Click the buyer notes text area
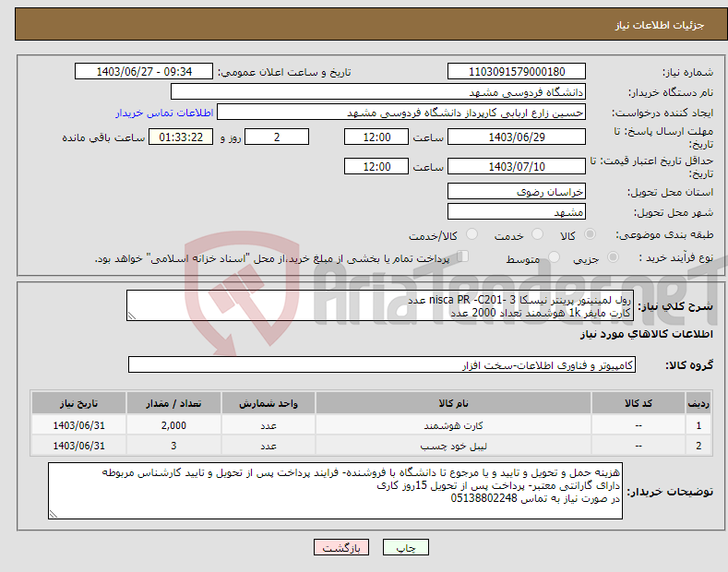The height and width of the screenshot is (572, 728). [335, 491]
